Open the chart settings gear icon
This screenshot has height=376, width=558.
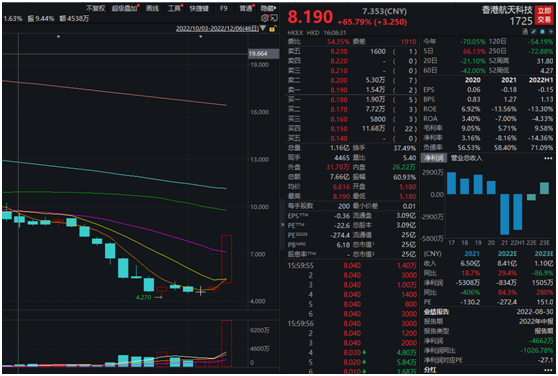(x=264, y=18)
